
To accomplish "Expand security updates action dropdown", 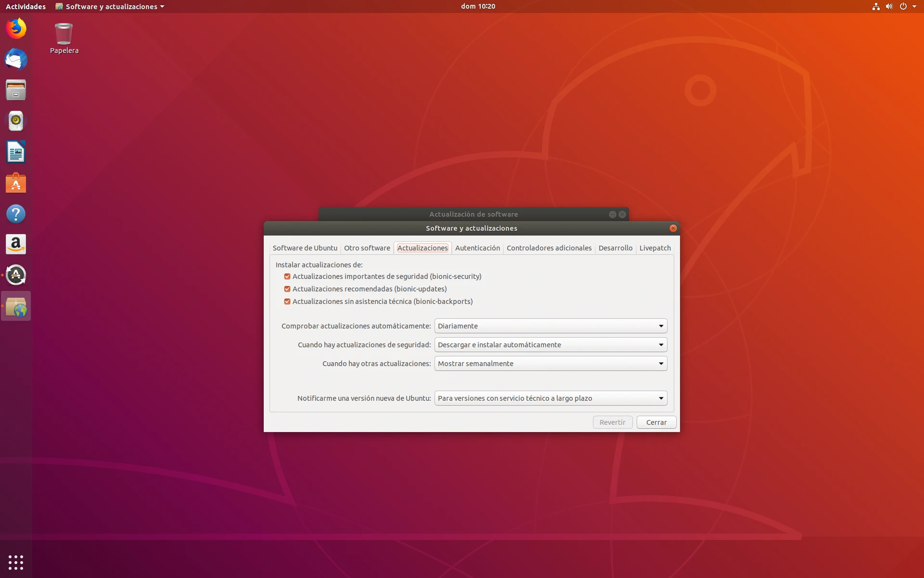I will tap(551, 345).
